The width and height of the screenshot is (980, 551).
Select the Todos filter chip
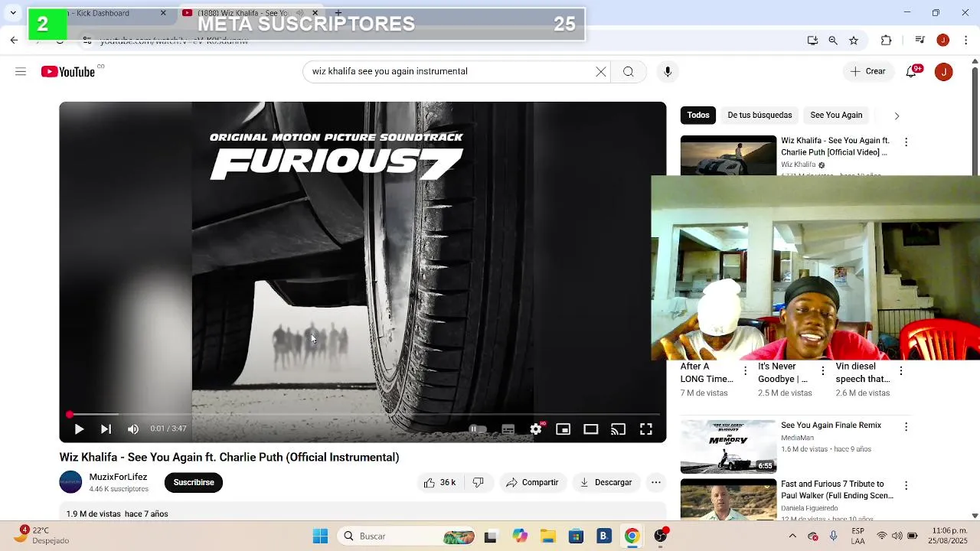698,116
